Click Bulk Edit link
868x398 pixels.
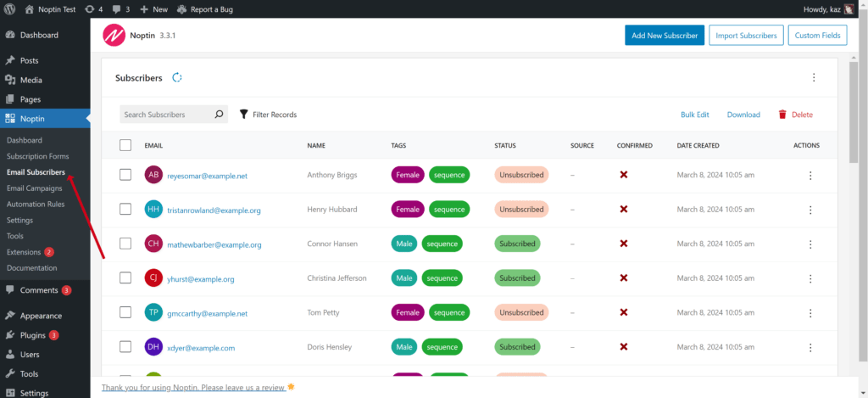click(x=695, y=115)
